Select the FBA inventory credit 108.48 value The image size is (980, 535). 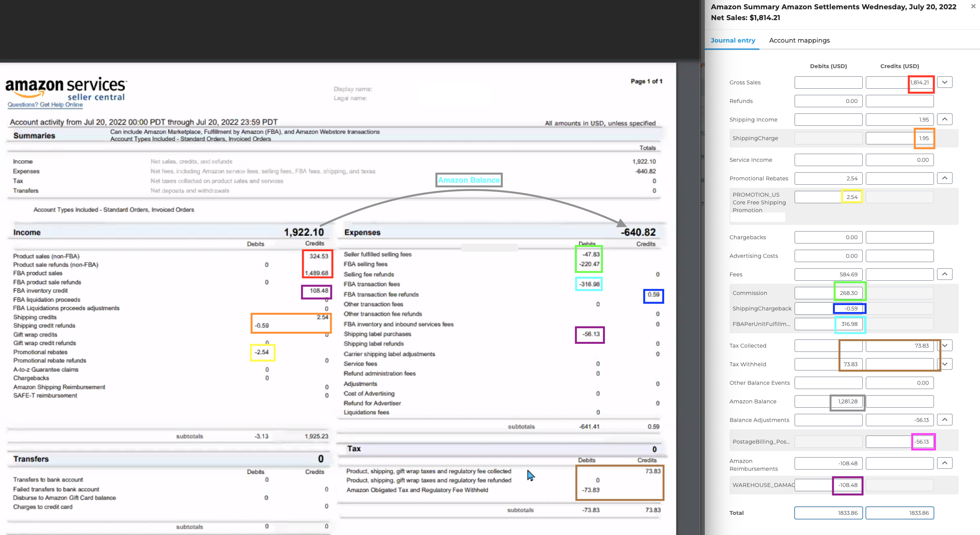tap(319, 291)
